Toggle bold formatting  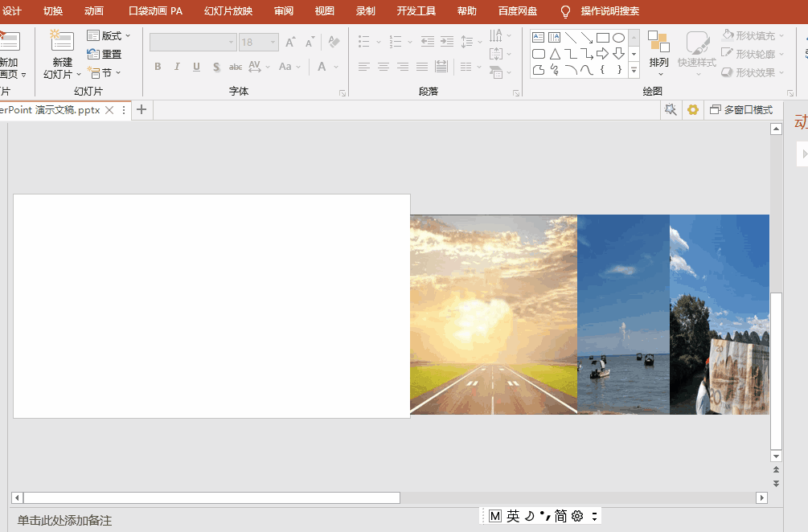tap(158, 67)
